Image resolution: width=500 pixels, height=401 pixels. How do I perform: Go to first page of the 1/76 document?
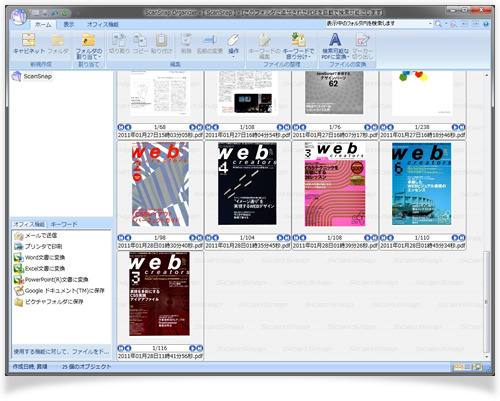pyautogui.click(x=296, y=127)
